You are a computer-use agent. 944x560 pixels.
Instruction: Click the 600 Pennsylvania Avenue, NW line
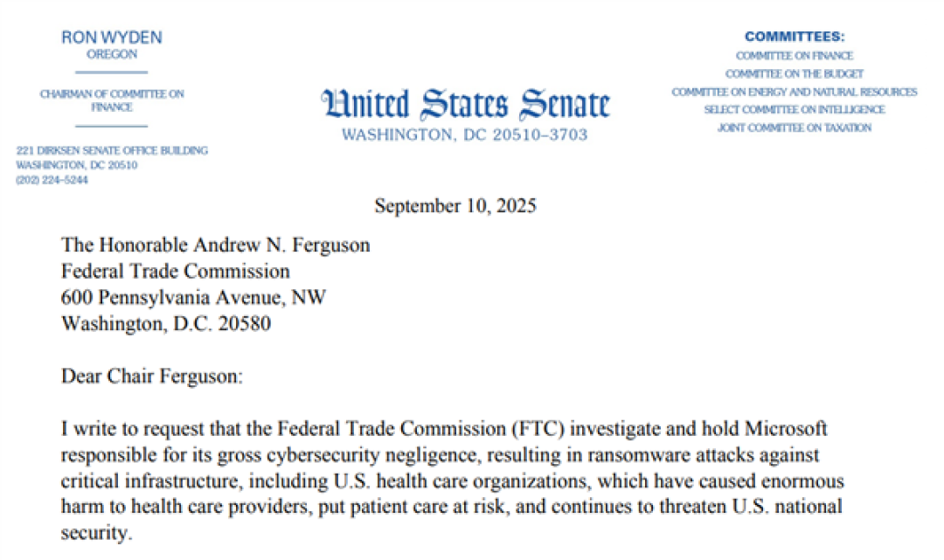coord(193,297)
